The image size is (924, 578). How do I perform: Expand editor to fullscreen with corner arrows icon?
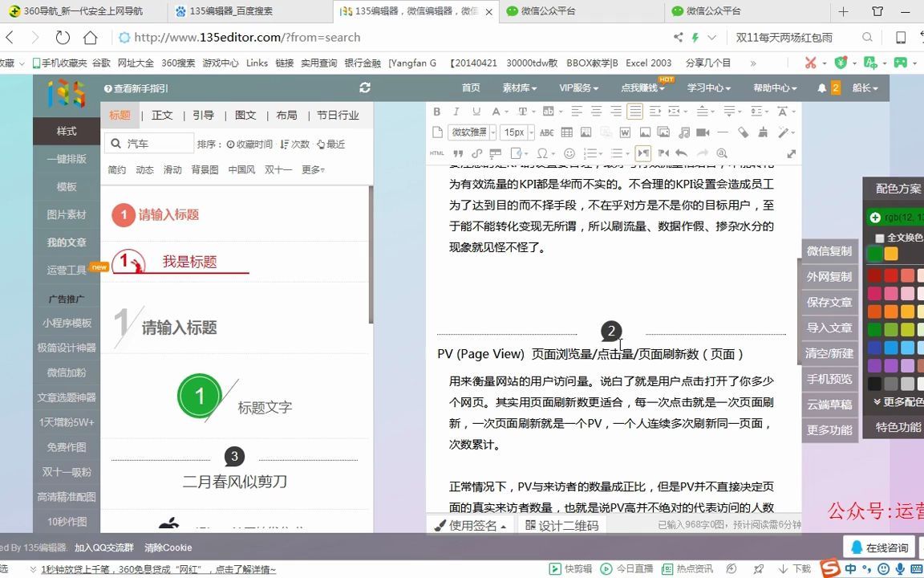(792, 155)
